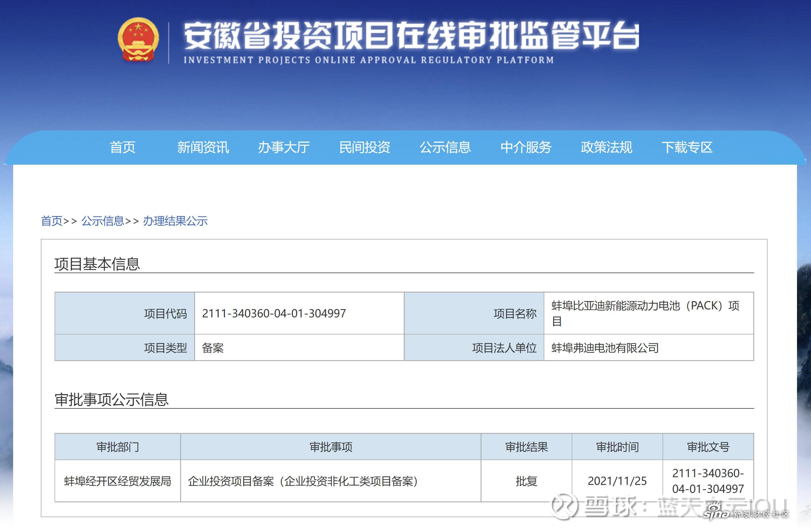Open the 政策法规 menu item

tap(607, 148)
